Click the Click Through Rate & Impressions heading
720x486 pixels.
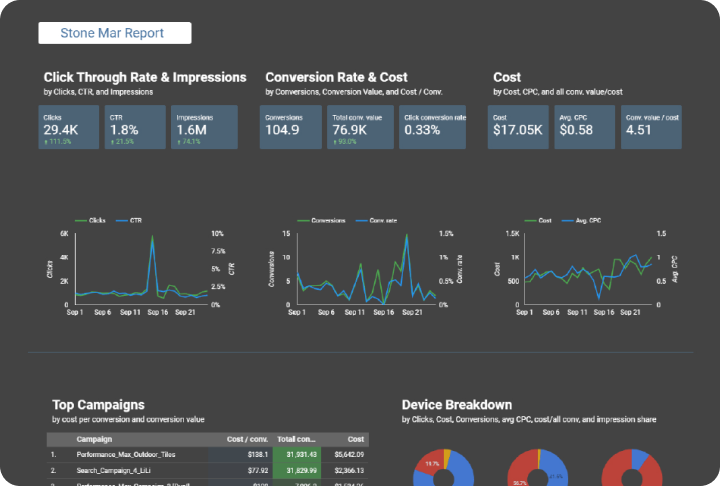click(x=145, y=77)
